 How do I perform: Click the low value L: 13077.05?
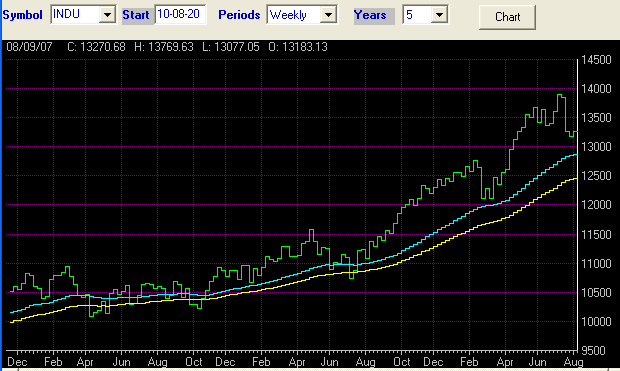[x=231, y=47]
